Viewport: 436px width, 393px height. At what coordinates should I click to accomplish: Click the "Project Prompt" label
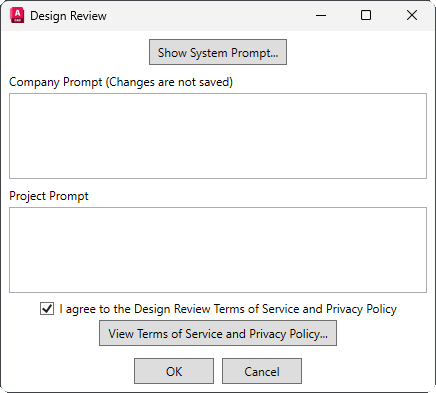[x=49, y=196]
